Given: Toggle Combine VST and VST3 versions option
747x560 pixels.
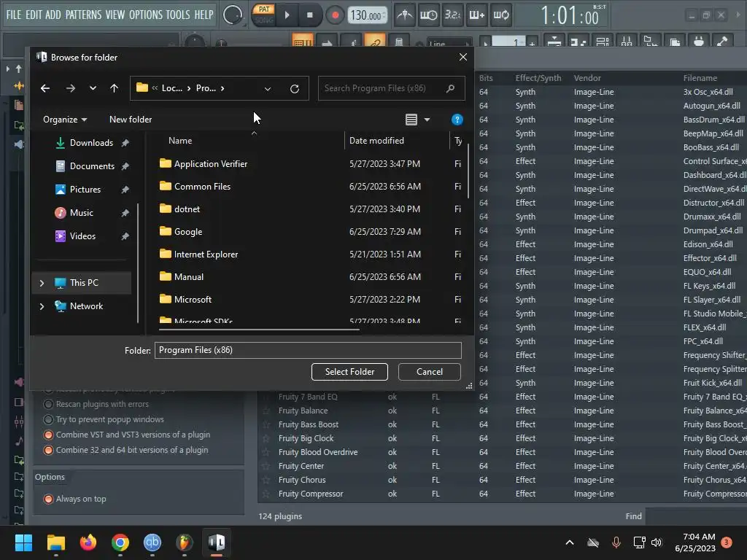Looking at the screenshot, I should (x=48, y=435).
